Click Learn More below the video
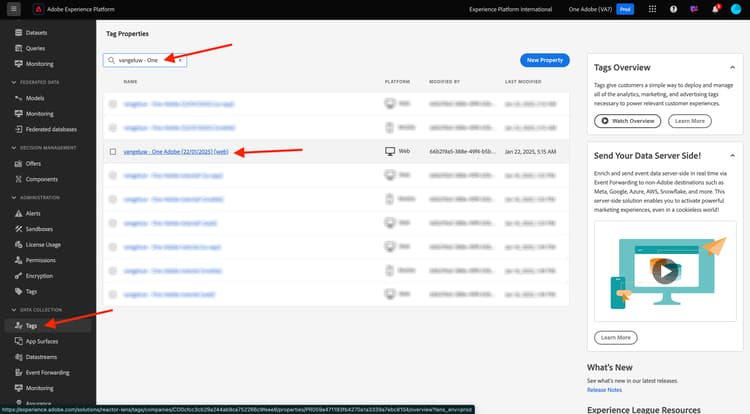The height and width of the screenshot is (414, 750). (x=616, y=338)
